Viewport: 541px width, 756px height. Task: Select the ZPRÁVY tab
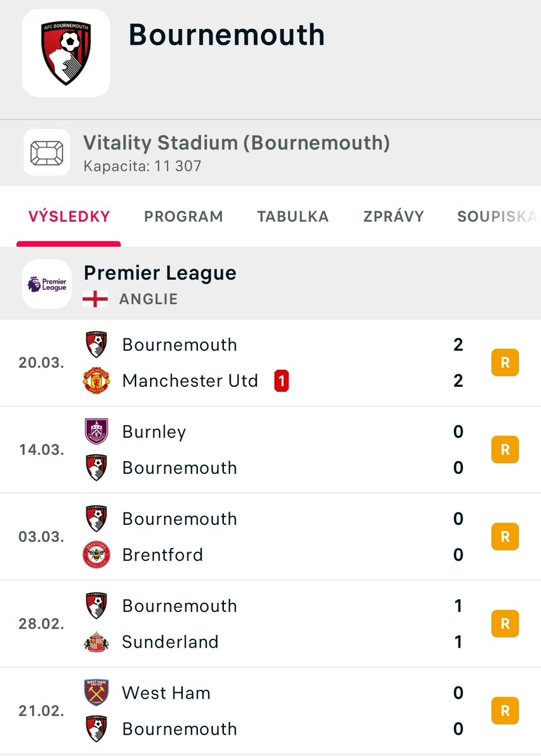(x=393, y=217)
